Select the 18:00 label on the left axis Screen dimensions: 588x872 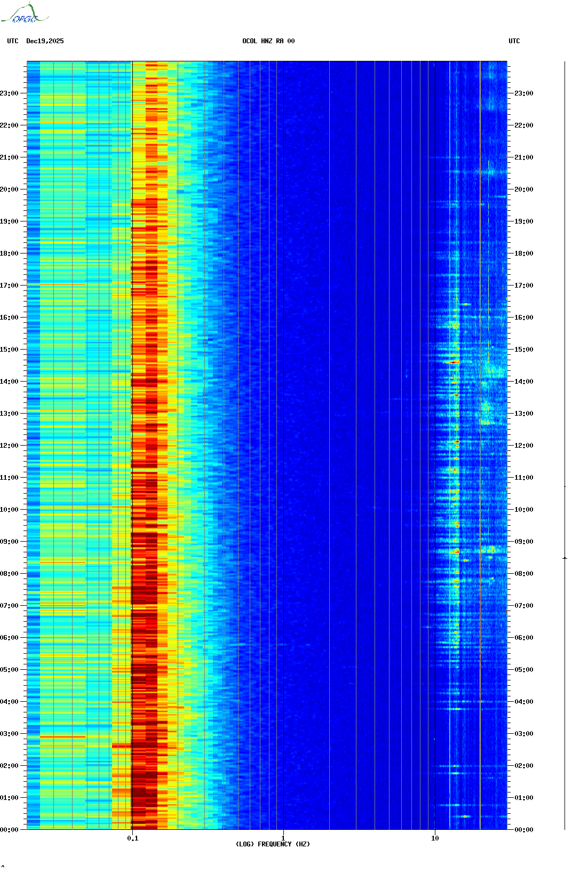[9, 253]
